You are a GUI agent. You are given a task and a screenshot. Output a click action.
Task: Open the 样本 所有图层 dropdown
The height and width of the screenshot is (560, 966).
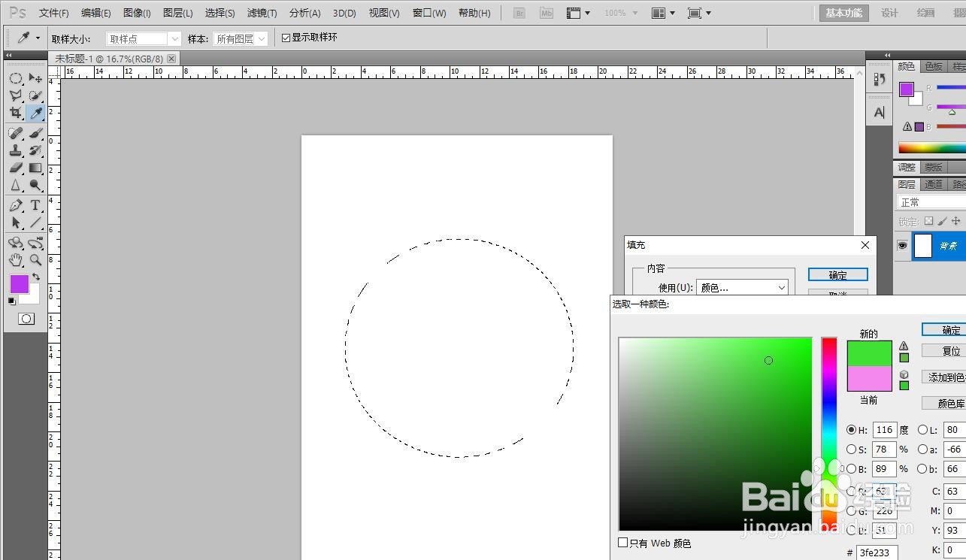click(240, 38)
